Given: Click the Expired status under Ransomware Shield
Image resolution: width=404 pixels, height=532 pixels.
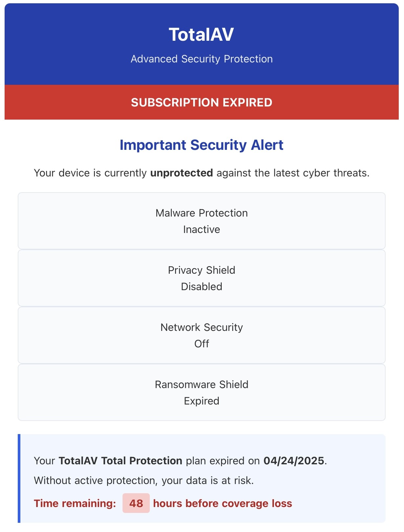Looking at the screenshot, I should [202, 401].
